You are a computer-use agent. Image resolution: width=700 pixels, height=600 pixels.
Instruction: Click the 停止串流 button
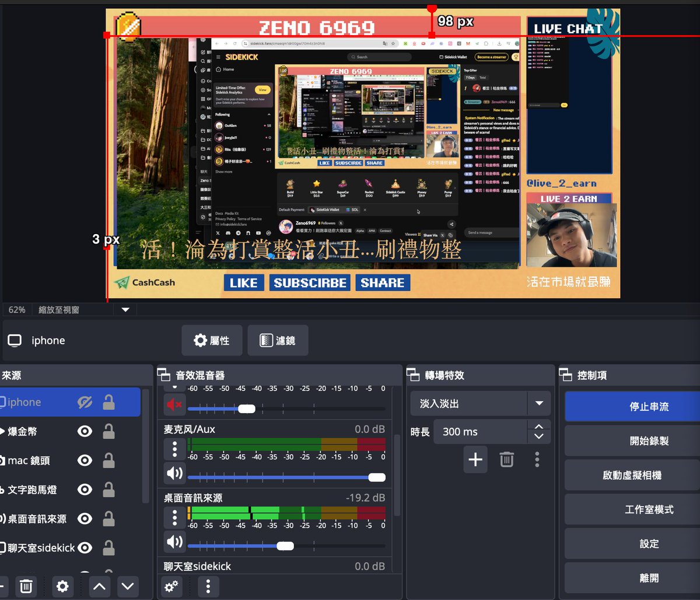(x=632, y=406)
